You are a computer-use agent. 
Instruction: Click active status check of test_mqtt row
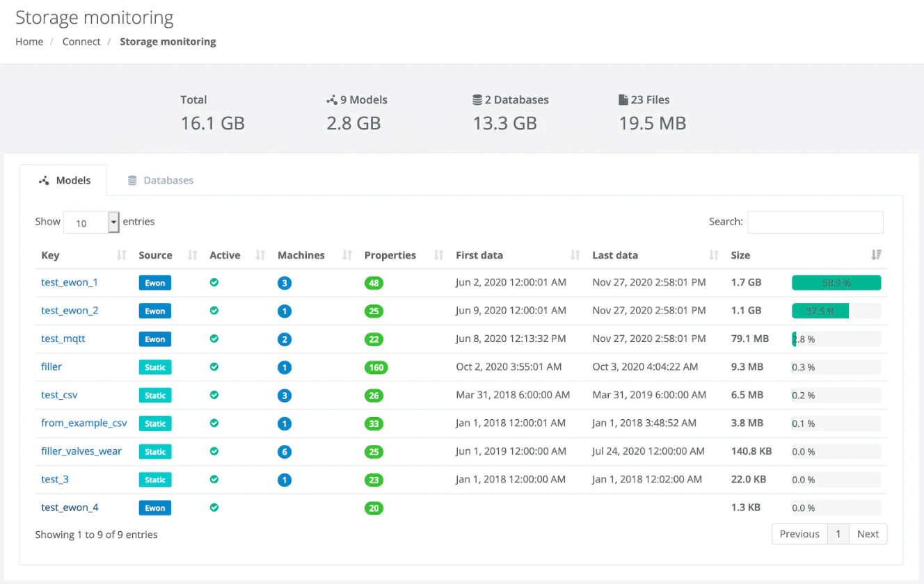[214, 339]
